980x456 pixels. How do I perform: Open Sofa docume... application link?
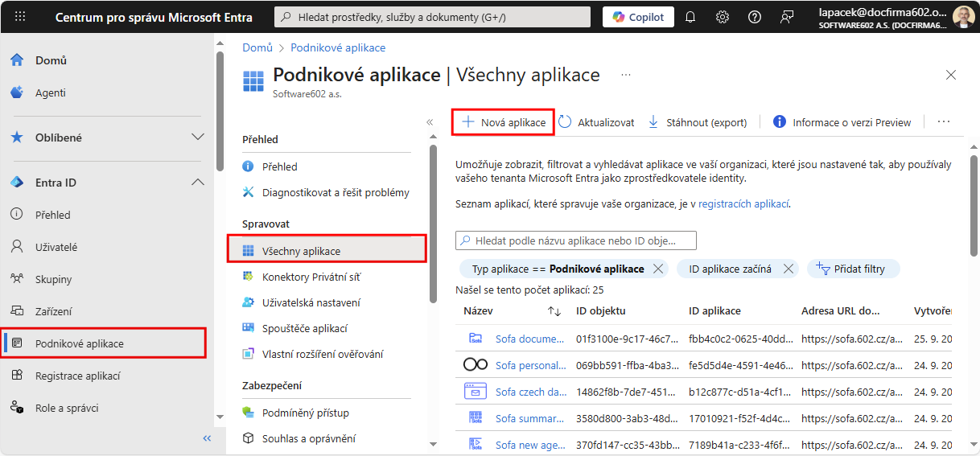(530, 339)
